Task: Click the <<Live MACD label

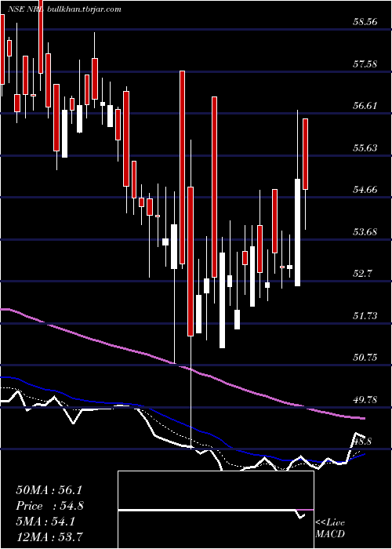Action: pos(330,528)
